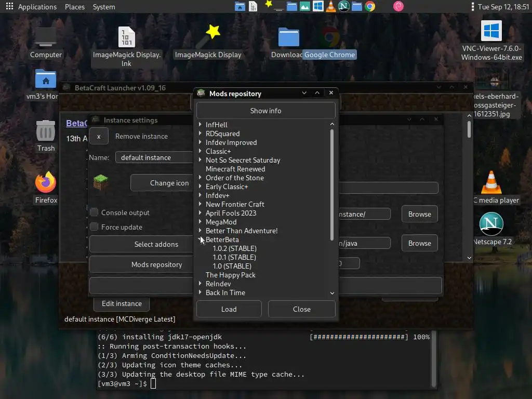This screenshot has height=399, width=532.
Task: Click the instance Name input field
Action: coord(154,157)
